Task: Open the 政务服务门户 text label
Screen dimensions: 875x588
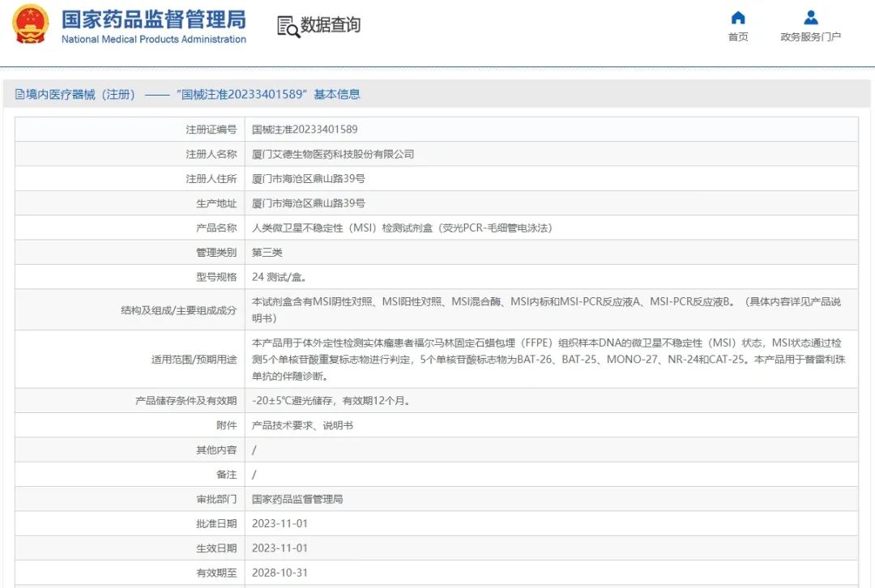Action: (x=810, y=37)
